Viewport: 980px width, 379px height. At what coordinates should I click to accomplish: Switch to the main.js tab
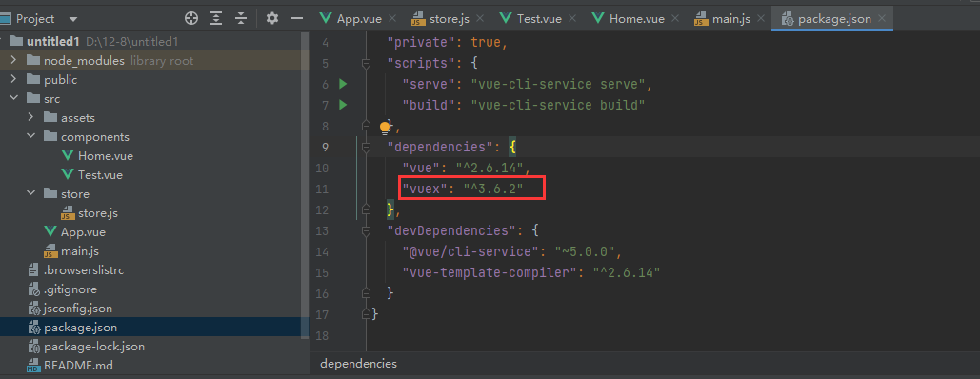coord(730,19)
